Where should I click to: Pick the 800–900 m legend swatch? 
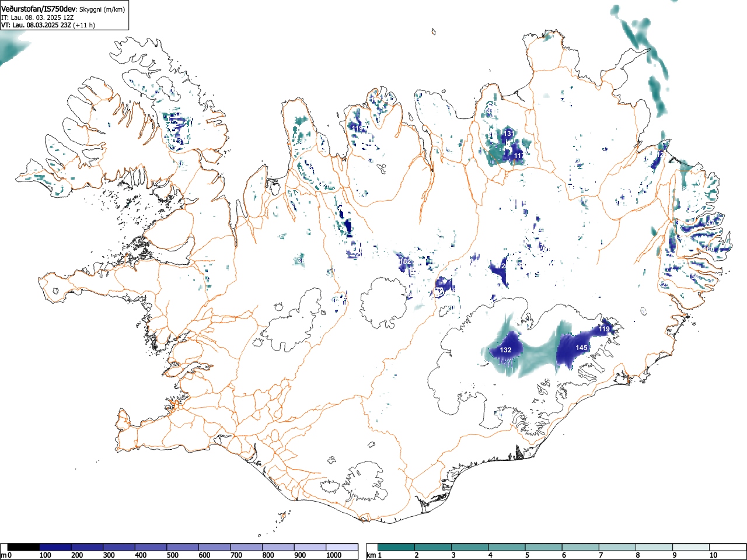278,547
